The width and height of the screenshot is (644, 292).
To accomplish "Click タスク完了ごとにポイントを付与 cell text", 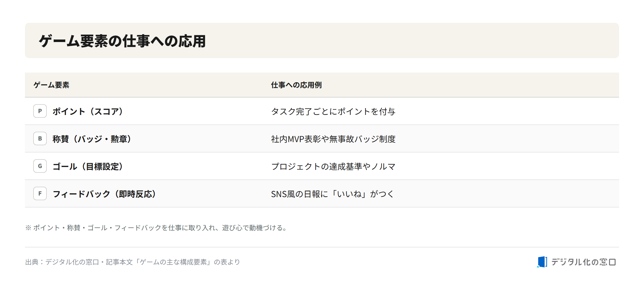I will (x=333, y=112).
